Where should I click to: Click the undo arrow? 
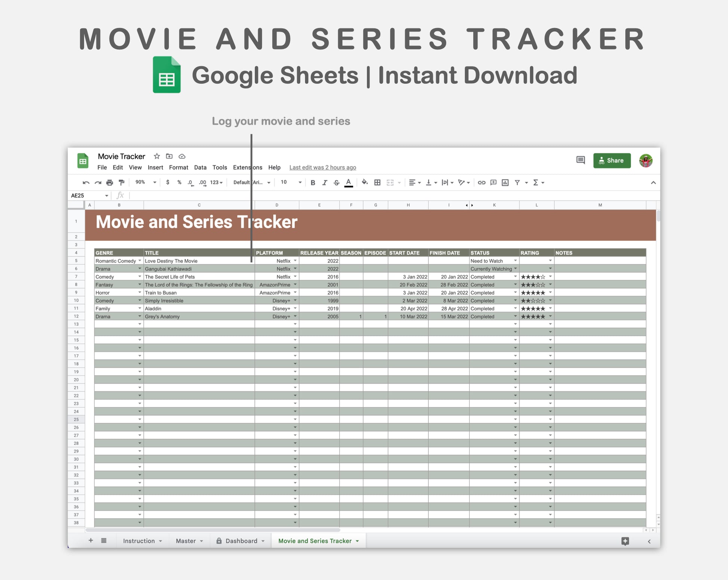(x=86, y=182)
